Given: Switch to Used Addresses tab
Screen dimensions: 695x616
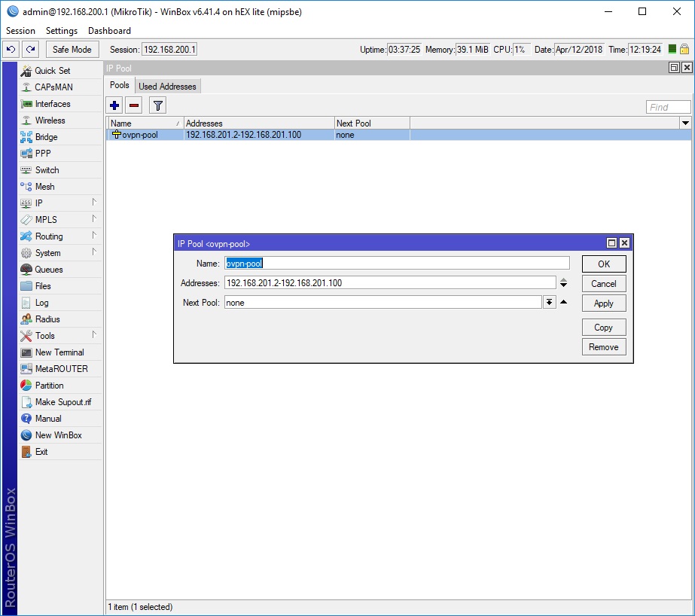Looking at the screenshot, I should (x=167, y=87).
